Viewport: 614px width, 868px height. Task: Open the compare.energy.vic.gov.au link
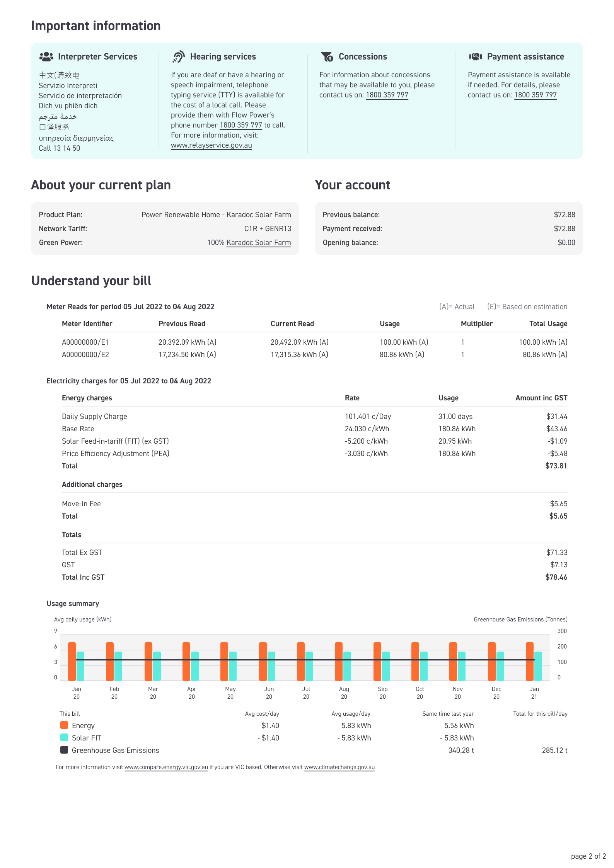(x=166, y=767)
